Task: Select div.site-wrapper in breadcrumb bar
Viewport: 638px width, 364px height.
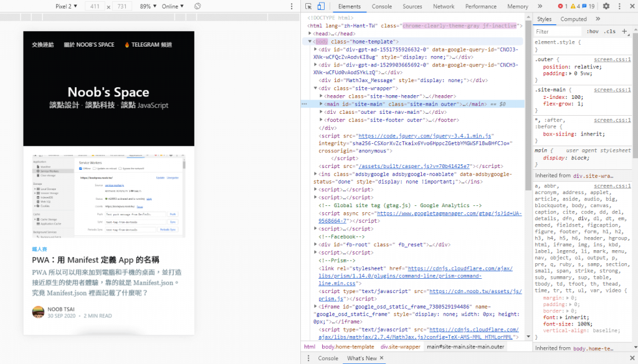Action: (x=400, y=347)
